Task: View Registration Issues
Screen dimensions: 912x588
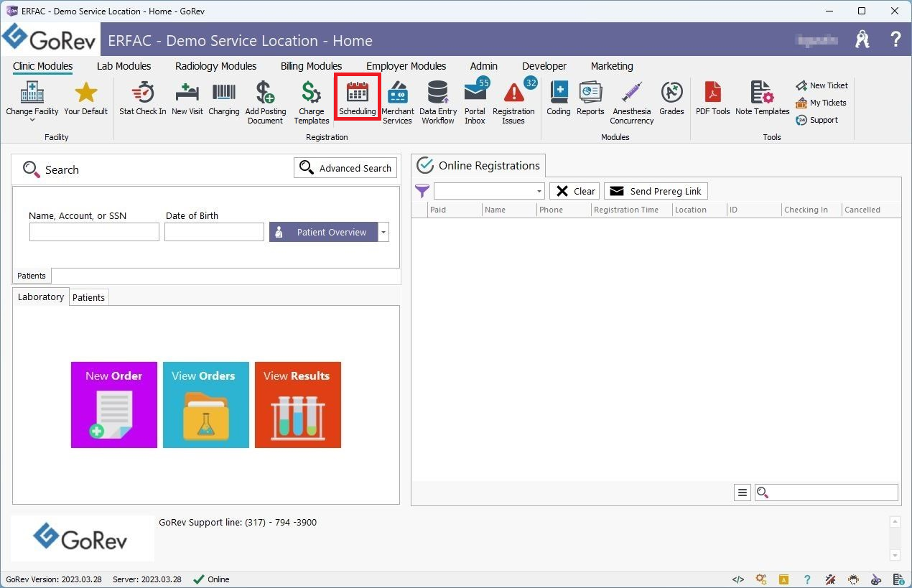Action: (513, 103)
